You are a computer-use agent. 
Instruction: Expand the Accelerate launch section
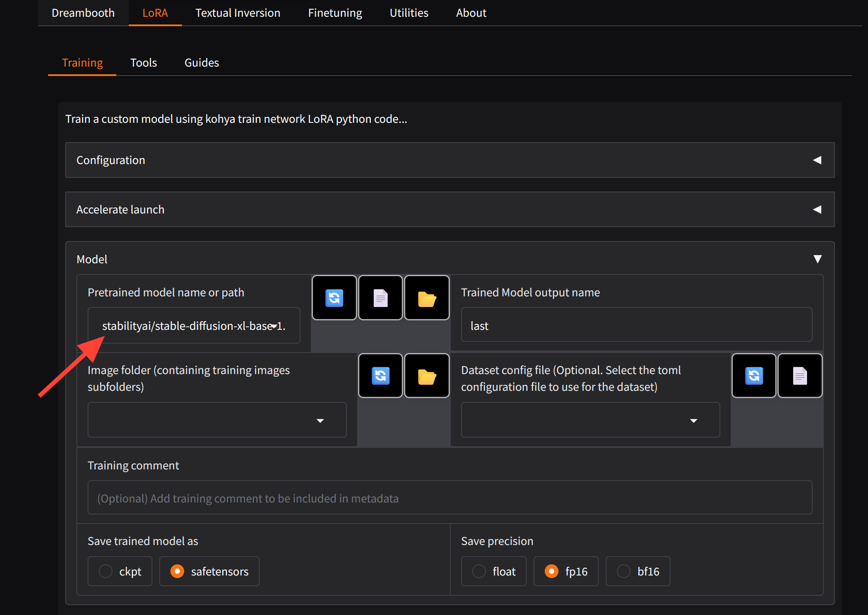pyautogui.click(x=817, y=210)
